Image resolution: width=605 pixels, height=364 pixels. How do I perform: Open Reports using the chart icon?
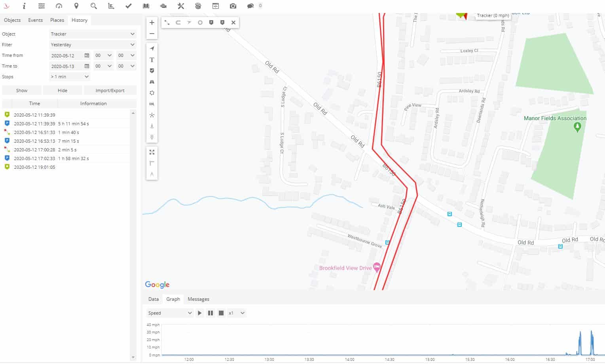click(111, 6)
